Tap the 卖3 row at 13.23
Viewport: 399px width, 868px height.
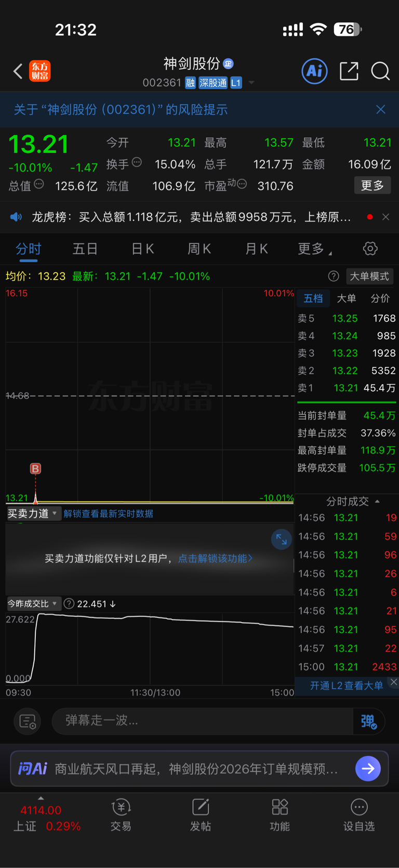click(x=347, y=353)
